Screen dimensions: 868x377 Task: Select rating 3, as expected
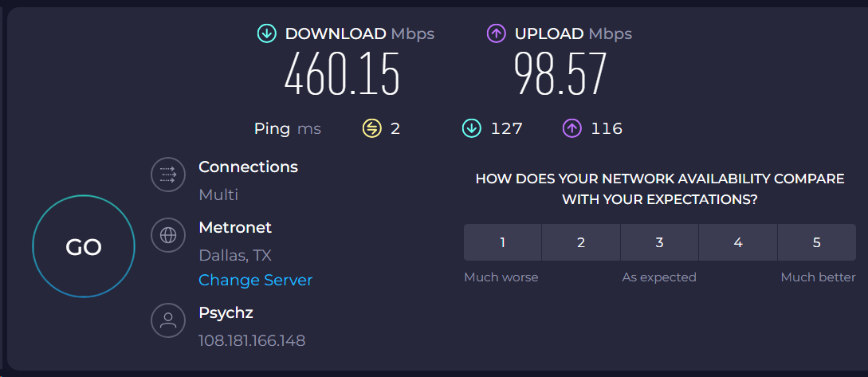point(660,242)
